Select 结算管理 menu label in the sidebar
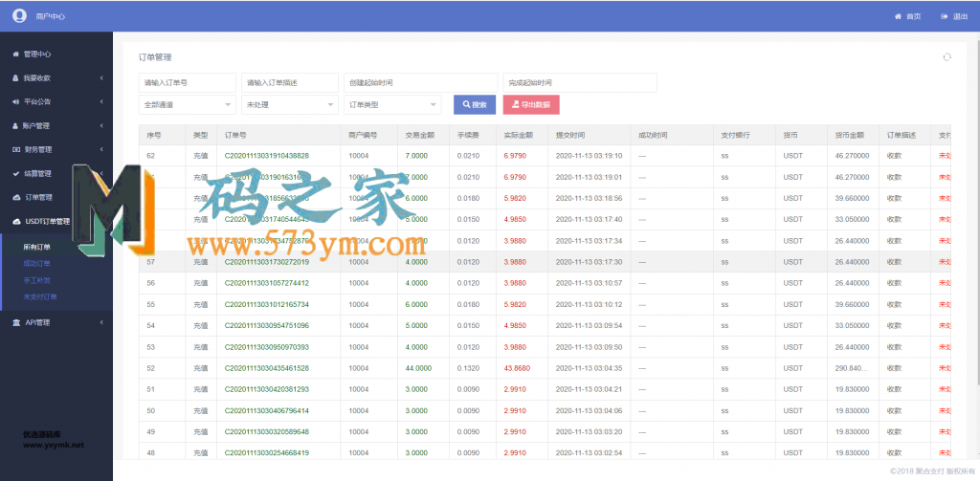 [37, 173]
